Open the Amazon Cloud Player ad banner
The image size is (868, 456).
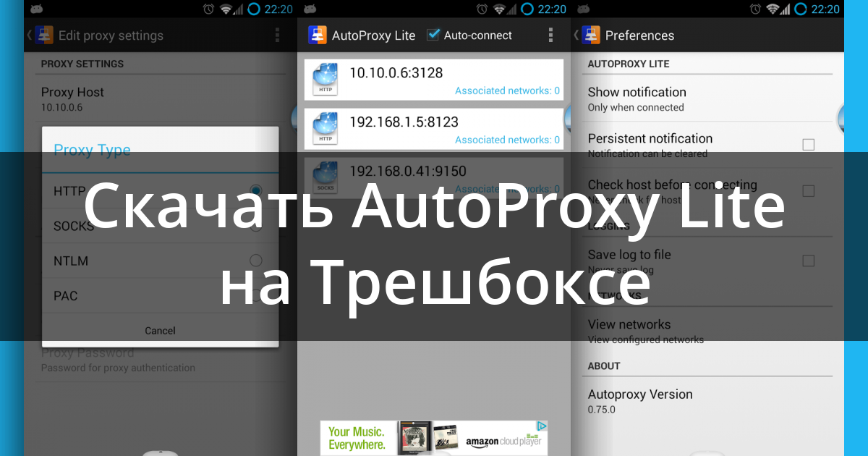(x=434, y=438)
